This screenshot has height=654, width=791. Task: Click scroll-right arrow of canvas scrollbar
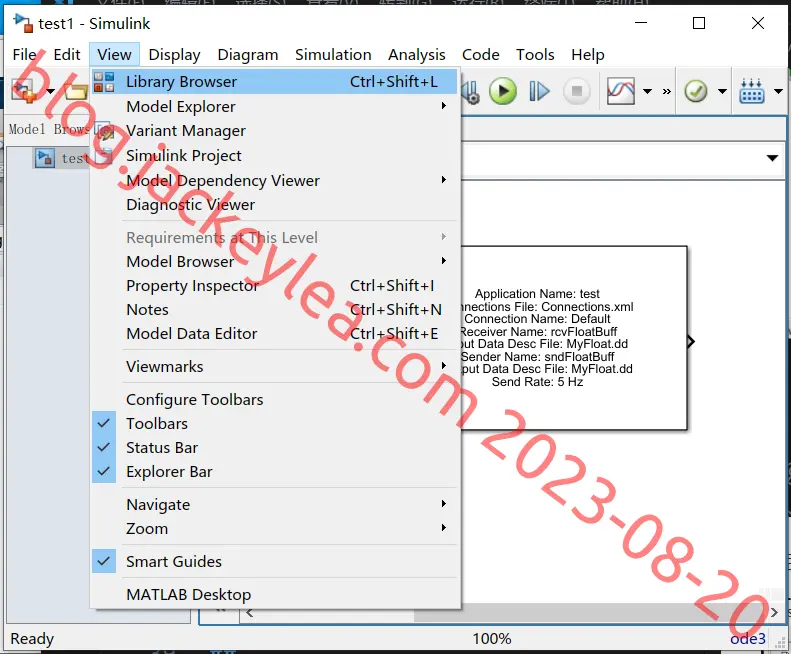pos(774,613)
